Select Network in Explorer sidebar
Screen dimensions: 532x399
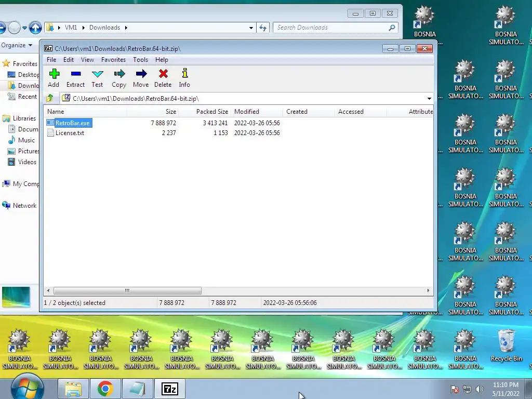click(19, 206)
